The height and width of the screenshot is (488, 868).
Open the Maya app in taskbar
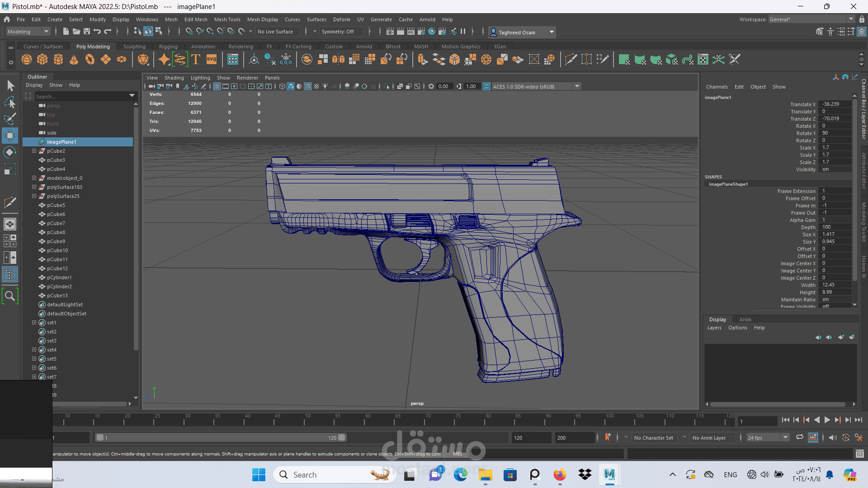click(609, 474)
